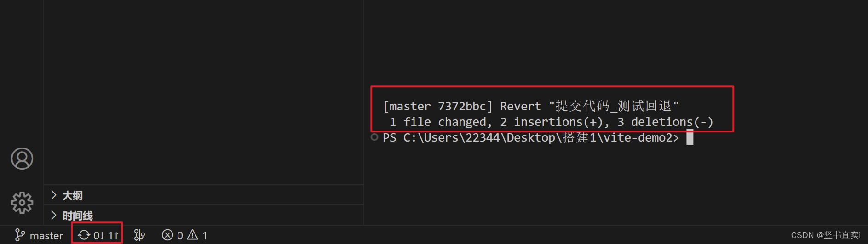Open the Git Graph status bar icon
Image resolution: width=868 pixels, height=244 pixels.
(139, 235)
